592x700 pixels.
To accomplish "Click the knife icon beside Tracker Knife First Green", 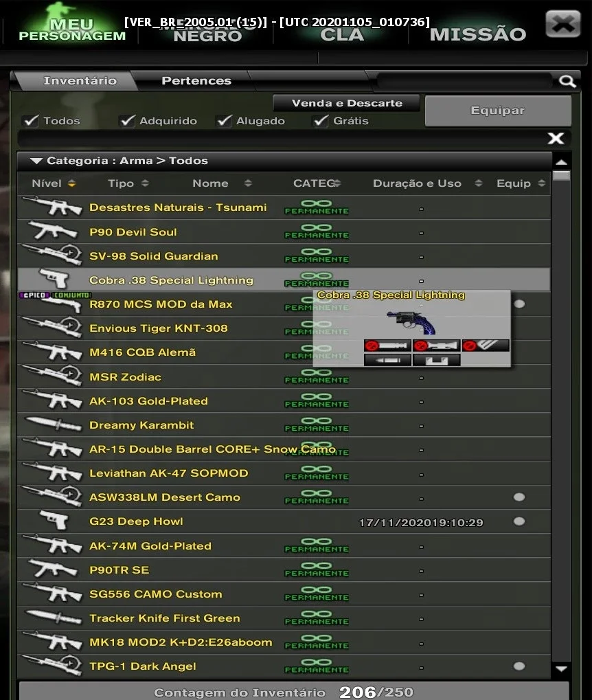I will click(x=54, y=617).
